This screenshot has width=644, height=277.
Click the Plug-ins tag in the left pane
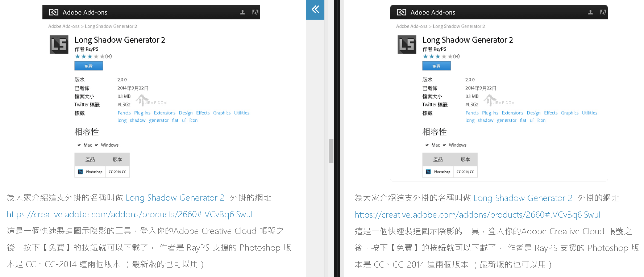(142, 113)
